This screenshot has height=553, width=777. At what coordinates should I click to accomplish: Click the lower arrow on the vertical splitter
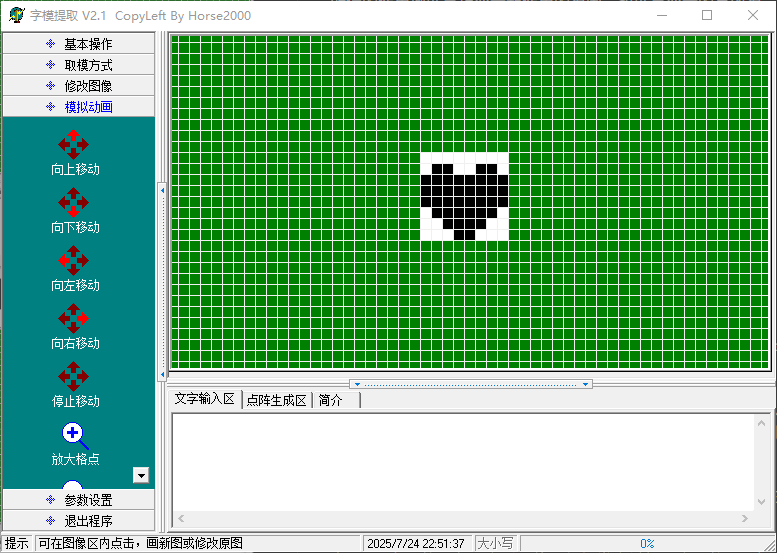(162, 375)
